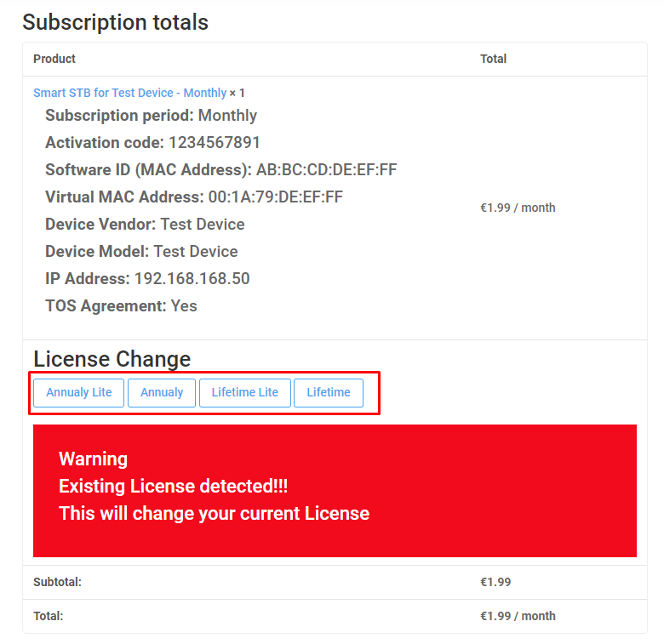Open the Smart STB for Test Device - Monthly link
The height and width of the screenshot is (644, 664).
(129, 93)
